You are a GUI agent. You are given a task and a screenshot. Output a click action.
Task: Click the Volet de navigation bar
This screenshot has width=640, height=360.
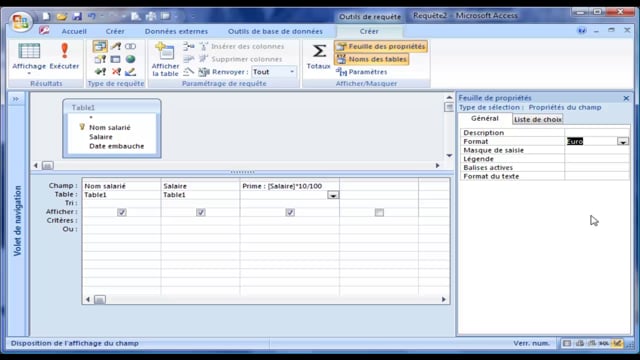tap(17, 220)
